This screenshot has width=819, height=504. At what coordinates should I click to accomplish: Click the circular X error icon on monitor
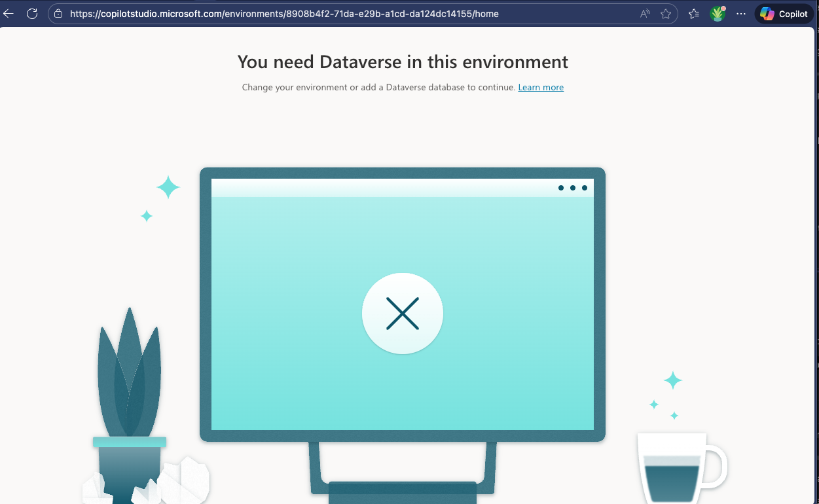[402, 314]
